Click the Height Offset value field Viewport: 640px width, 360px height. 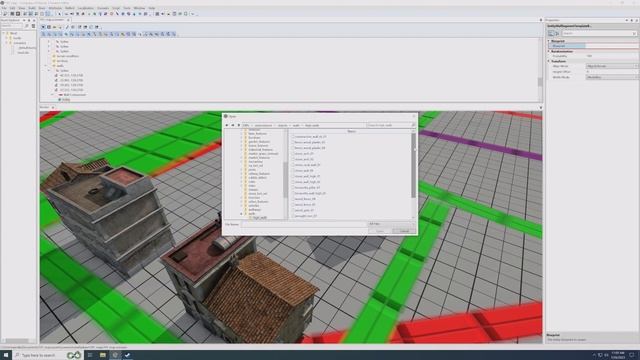pyautogui.click(x=612, y=71)
